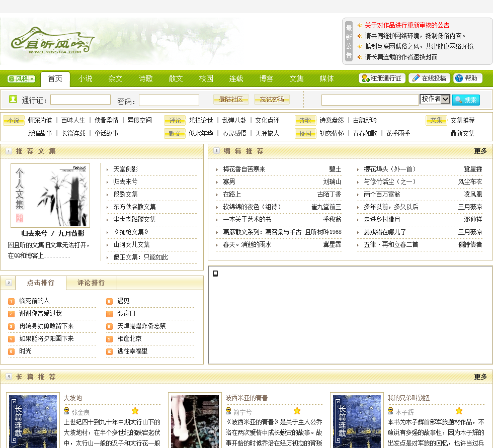
Task: Open 东方佚名散文集 in 推荐文集 list
Action: point(135,207)
